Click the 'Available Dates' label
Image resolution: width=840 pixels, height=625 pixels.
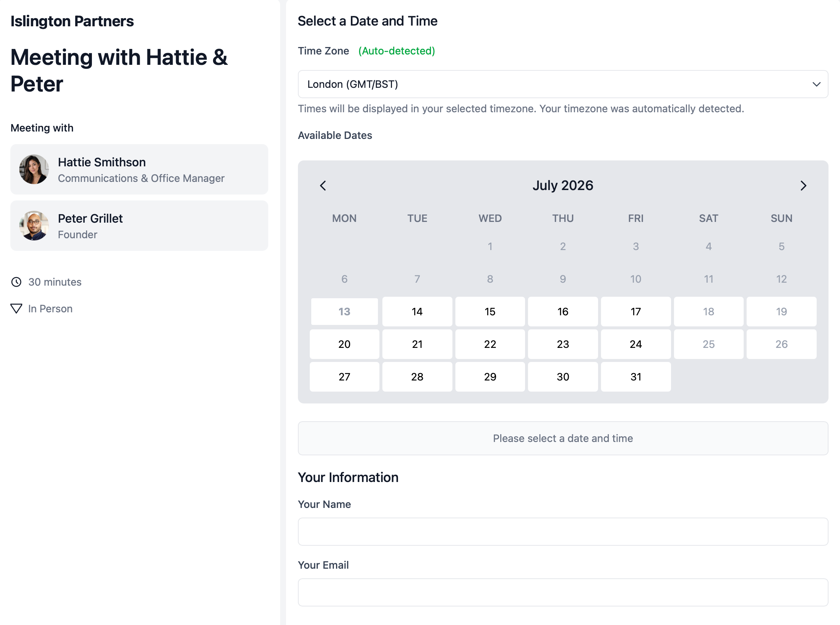(x=335, y=135)
